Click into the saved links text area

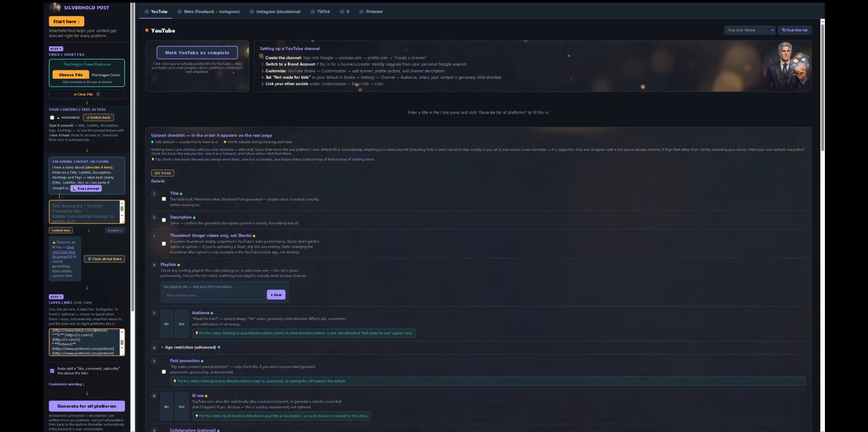84,342
